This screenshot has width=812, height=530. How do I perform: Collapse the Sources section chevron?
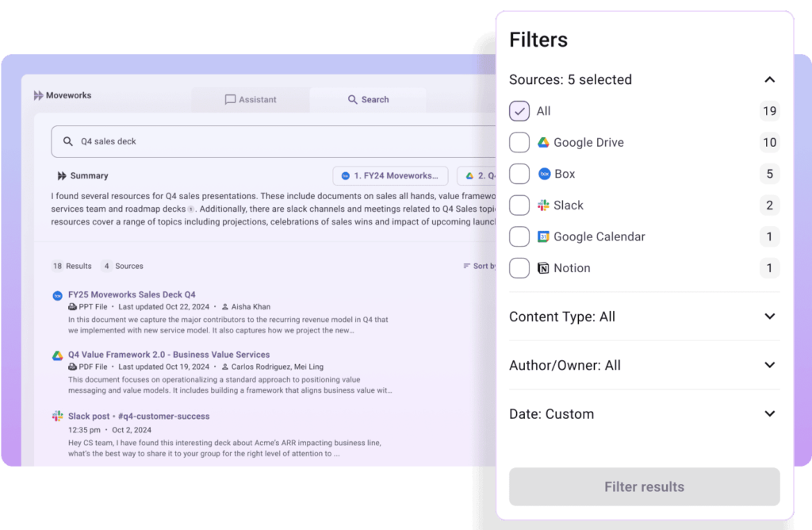(x=768, y=79)
